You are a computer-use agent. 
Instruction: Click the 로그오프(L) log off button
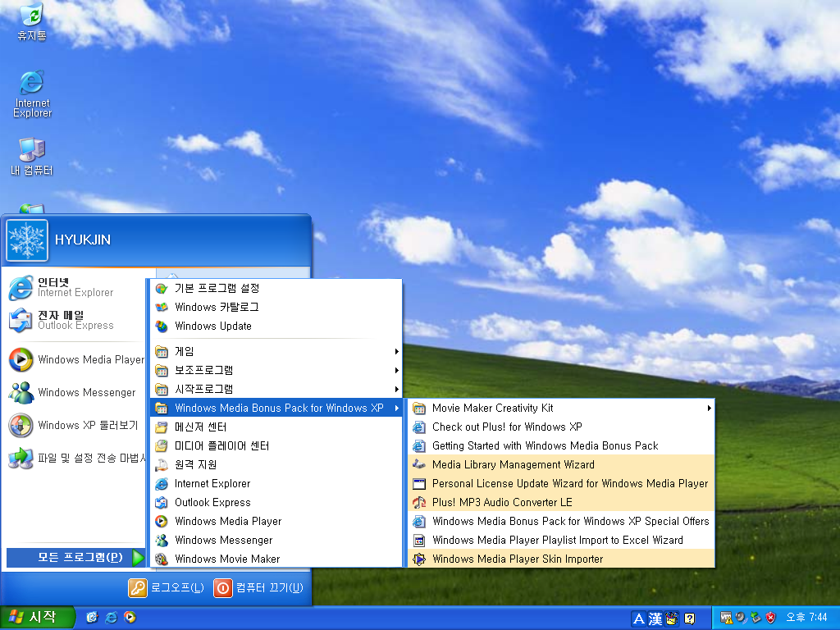166,587
